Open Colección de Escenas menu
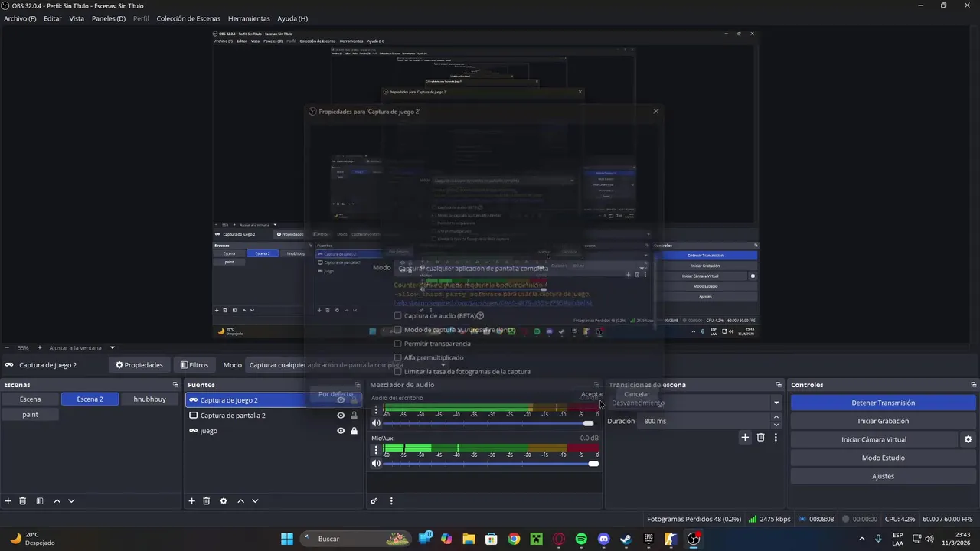 tap(188, 18)
